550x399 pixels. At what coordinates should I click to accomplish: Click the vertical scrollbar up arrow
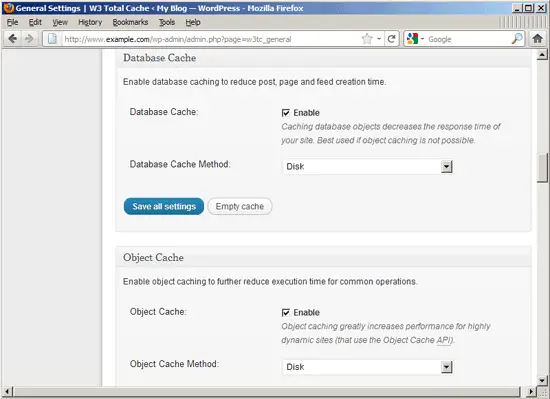pos(542,55)
